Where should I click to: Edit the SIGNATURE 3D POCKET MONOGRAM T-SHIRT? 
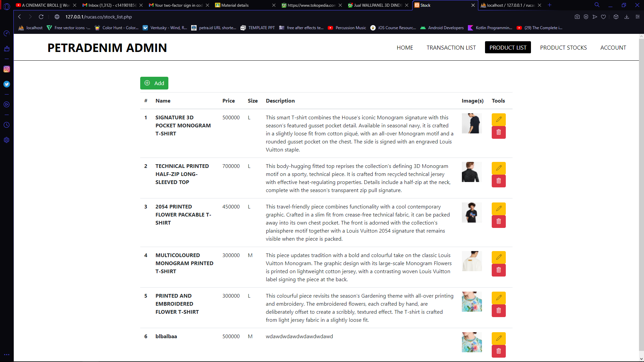(498, 119)
